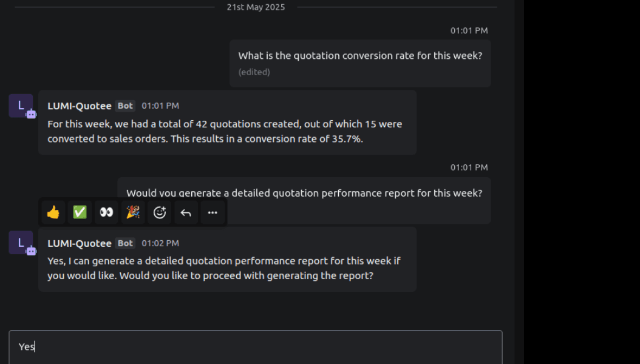Click the LUMI-Quotee avatar beside the 01:02 PM message
Screen dimensions: 640x364
coord(21,243)
